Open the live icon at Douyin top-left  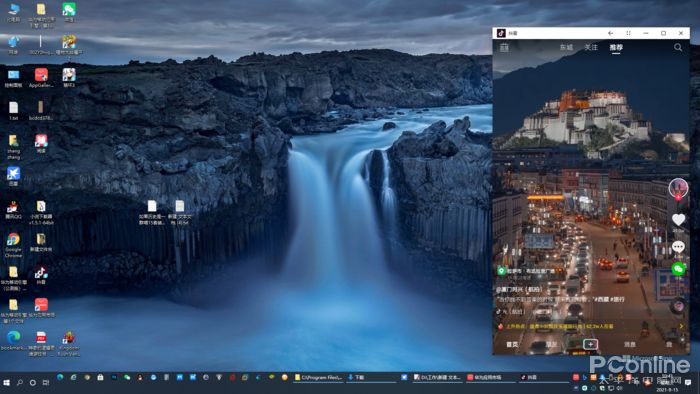[x=504, y=47]
